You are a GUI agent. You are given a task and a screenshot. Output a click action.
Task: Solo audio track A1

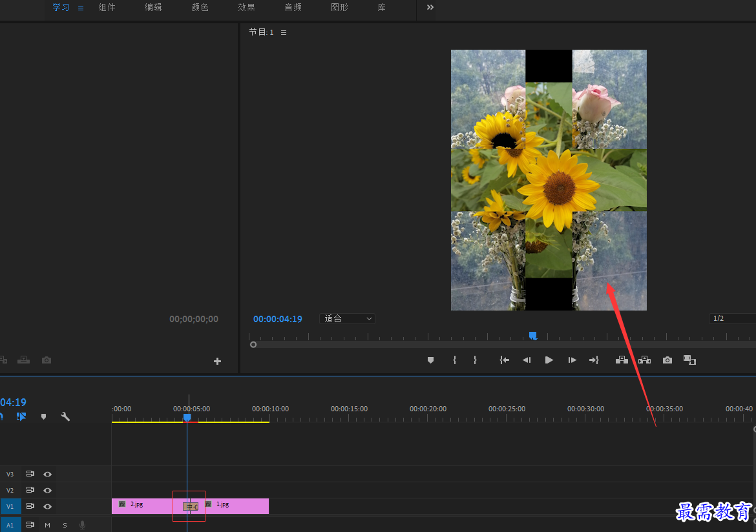(x=65, y=526)
